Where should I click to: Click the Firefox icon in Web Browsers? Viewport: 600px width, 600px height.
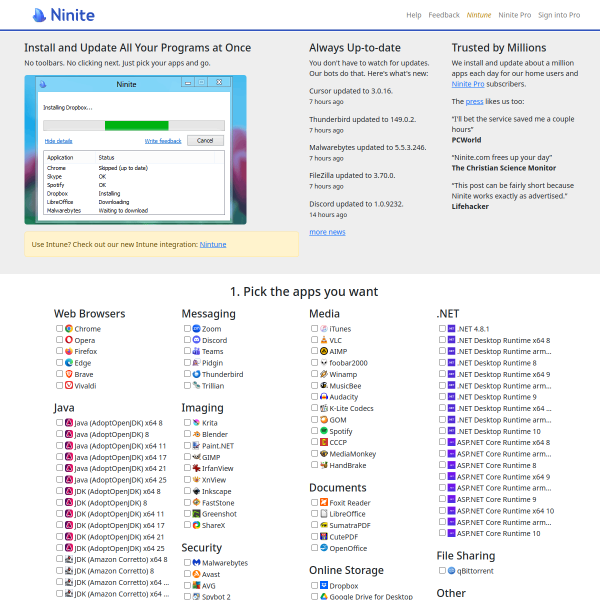click(x=69, y=351)
